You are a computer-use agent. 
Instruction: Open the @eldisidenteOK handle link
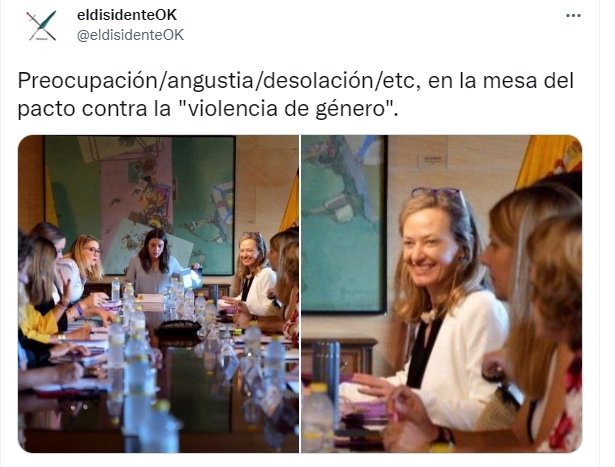click(x=130, y=35)
